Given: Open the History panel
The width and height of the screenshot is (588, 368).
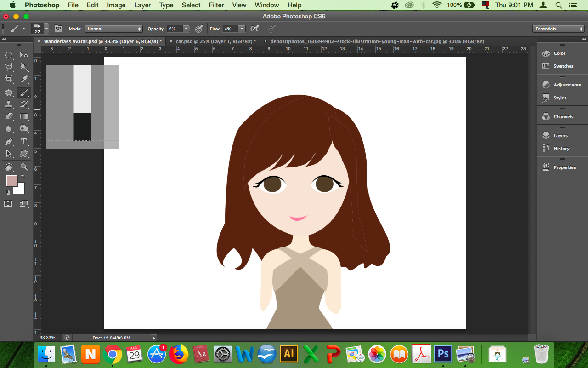Looking at the screenshot, I should point(562,149).
